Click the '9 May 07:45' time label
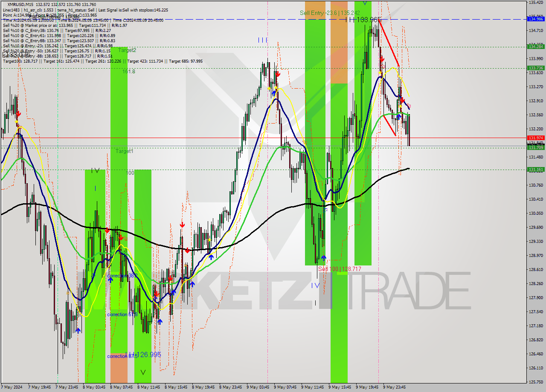Image resolution: width=546 pixels, height=392 pixels. coord(285,387)
